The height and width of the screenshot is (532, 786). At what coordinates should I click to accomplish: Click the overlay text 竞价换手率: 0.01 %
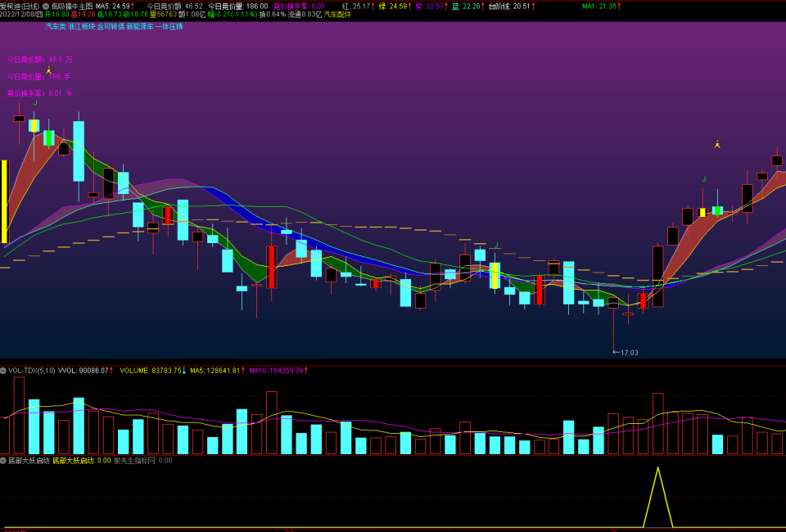coord(39,93)
